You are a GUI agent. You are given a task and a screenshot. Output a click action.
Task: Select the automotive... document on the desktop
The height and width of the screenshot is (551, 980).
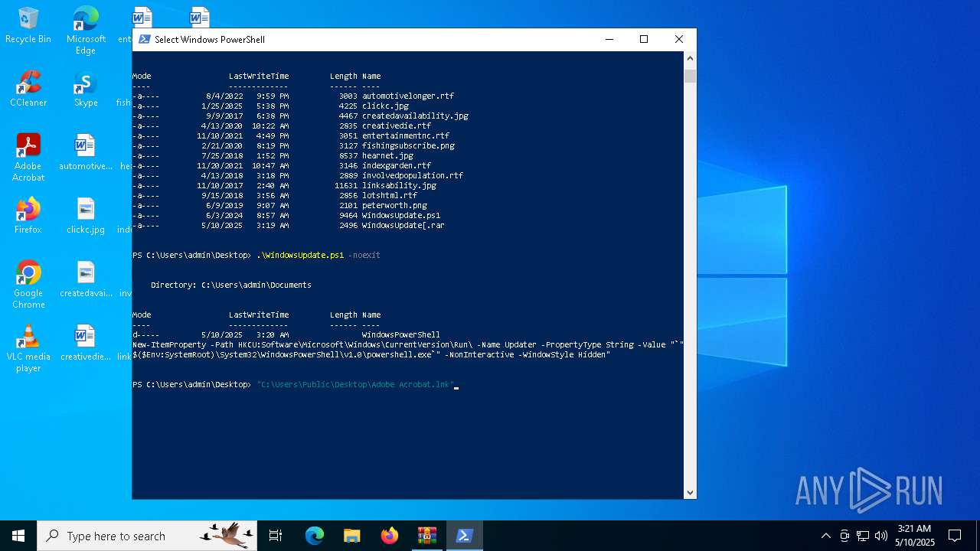point(86,152)
